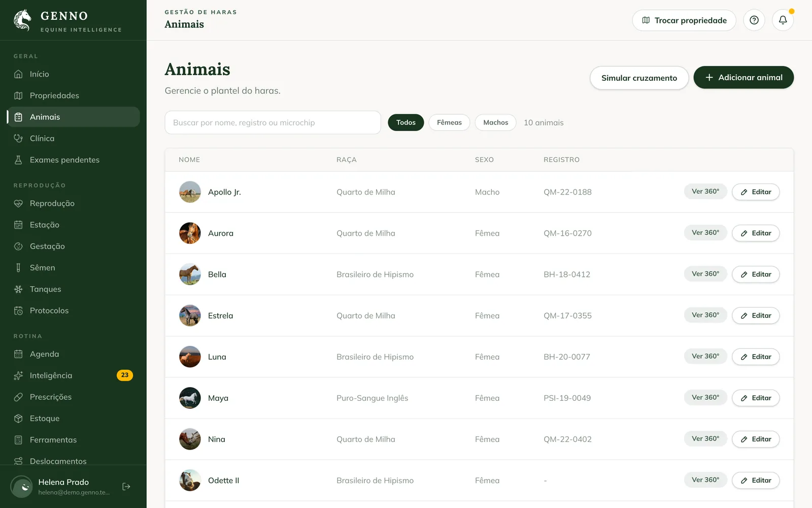Image resolution: width=812 pixels, height=508 pixels.
Task: Click Luna's horse photo thumbnail
Action: pos(190,357)
